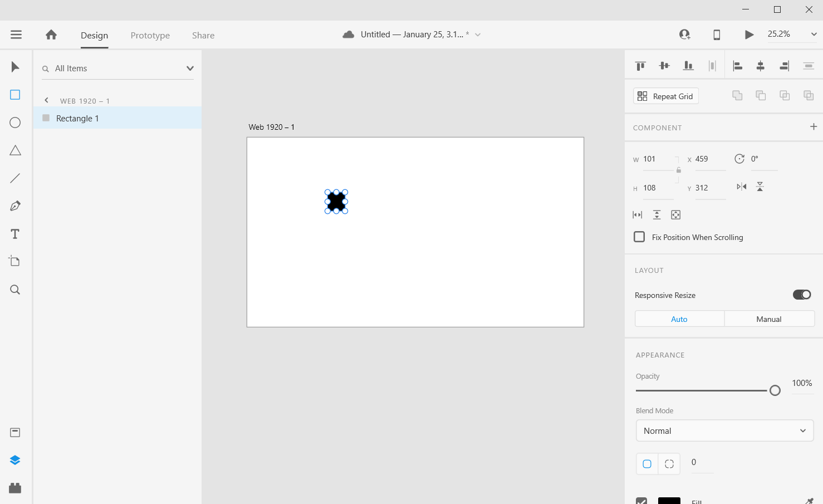Align selection to right edge
This screenshot has width=823, height=504.
tap(785, 66)
